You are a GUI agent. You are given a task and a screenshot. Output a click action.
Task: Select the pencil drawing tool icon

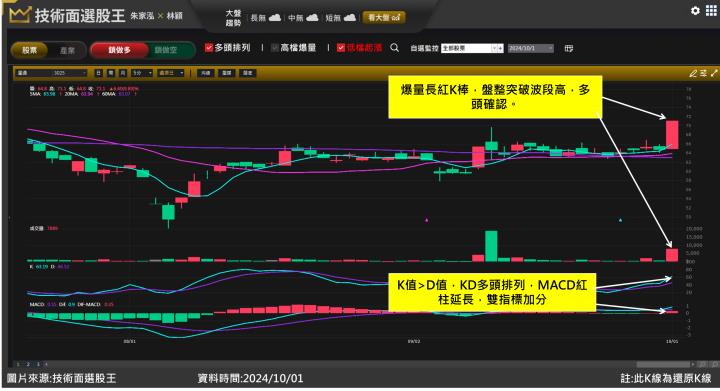click(693, 73)
